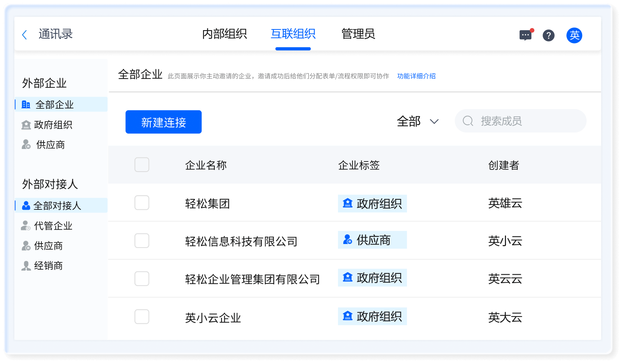The image size is (622, 364).
Task: Check the box for 轻松企业管理集团有限公司
Action: point(142,279)
